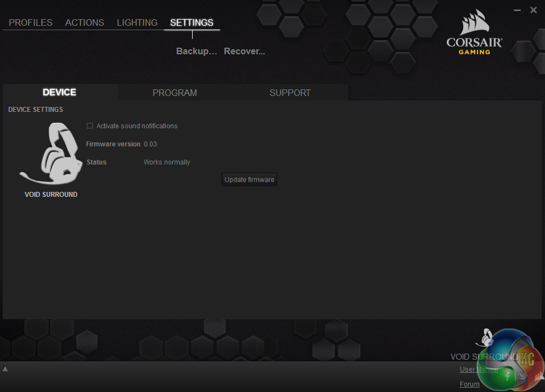This screenshot has width=545, height=392.
Task: Click the Update firmware button
Action: click(x=249, y=179)
